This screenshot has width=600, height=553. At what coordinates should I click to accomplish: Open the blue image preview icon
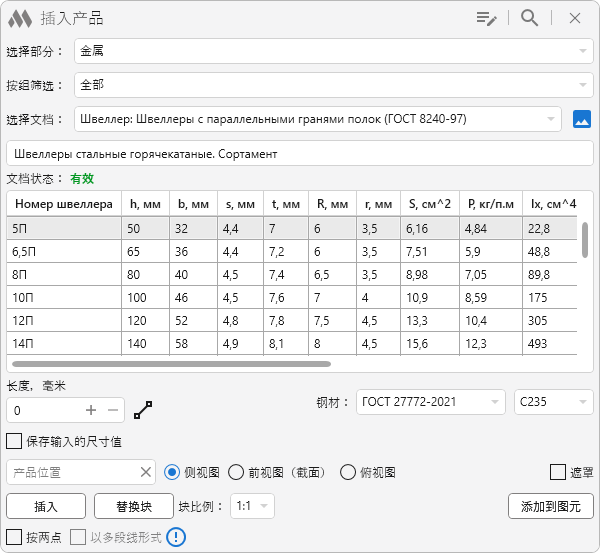pos(582,120)
